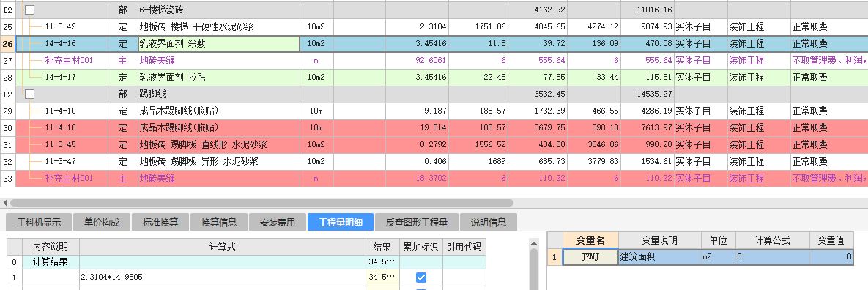Open the 标准换算 tab

[160, 223]
